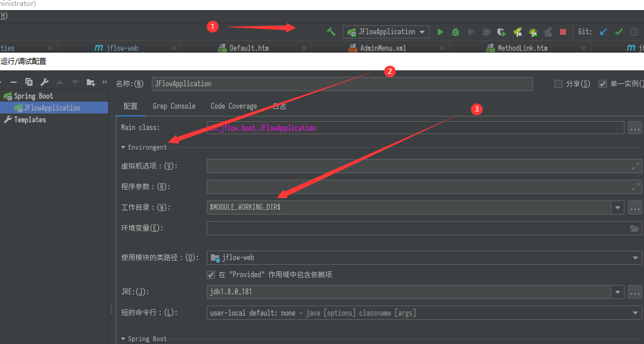This screenshot has height=344, width=644.
Task: Close the jflow-web editor tab
Action: [x=174, y=48]
